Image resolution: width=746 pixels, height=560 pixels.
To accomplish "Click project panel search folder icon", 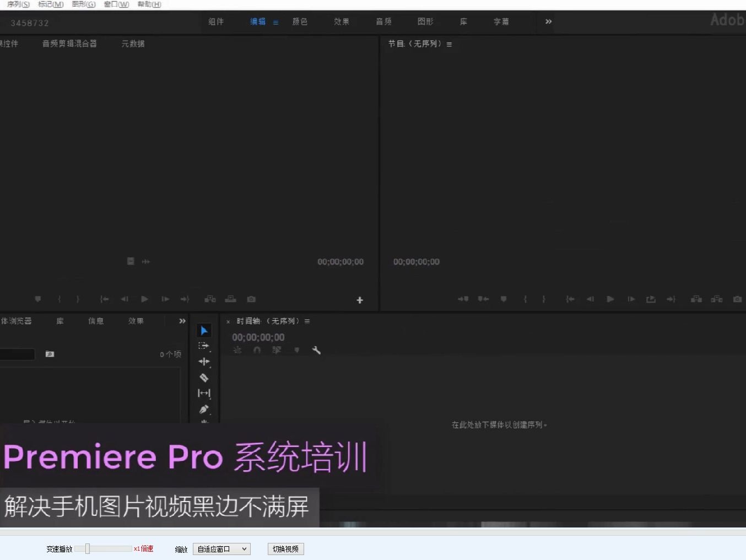I will point(50,354).
